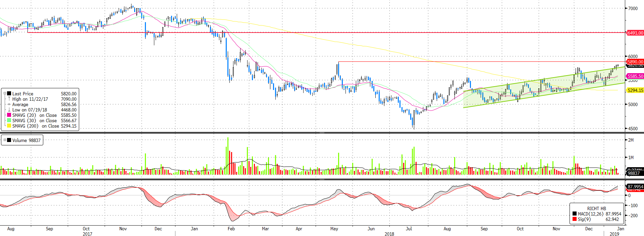
Task: Click the black Volume legend swatch
Action: 9,140
